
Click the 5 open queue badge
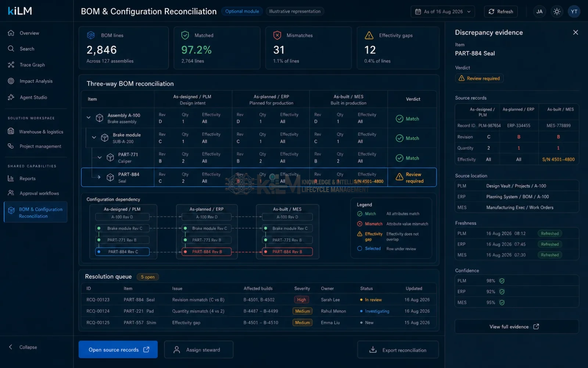[x=148, y=277]
